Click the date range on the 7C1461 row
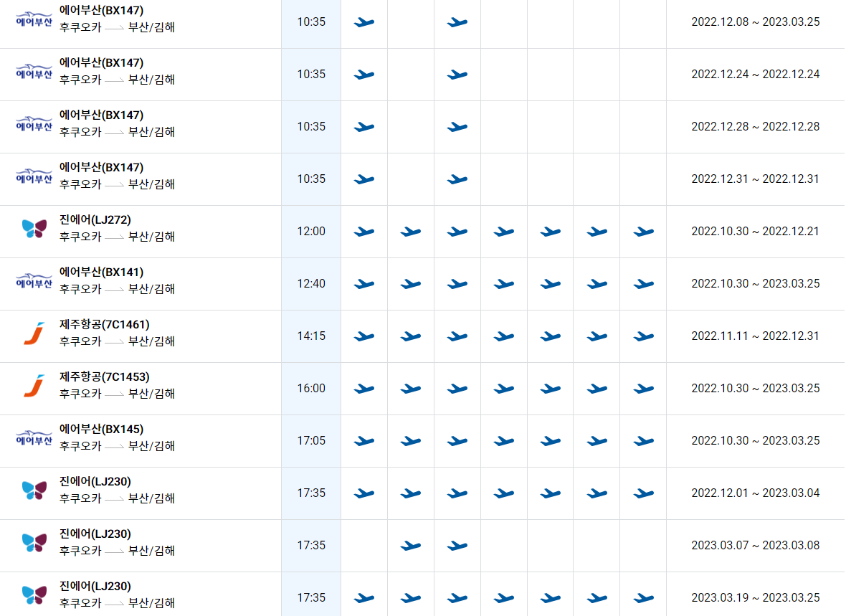The image size is (846, 616). click(x=754, y=336)
